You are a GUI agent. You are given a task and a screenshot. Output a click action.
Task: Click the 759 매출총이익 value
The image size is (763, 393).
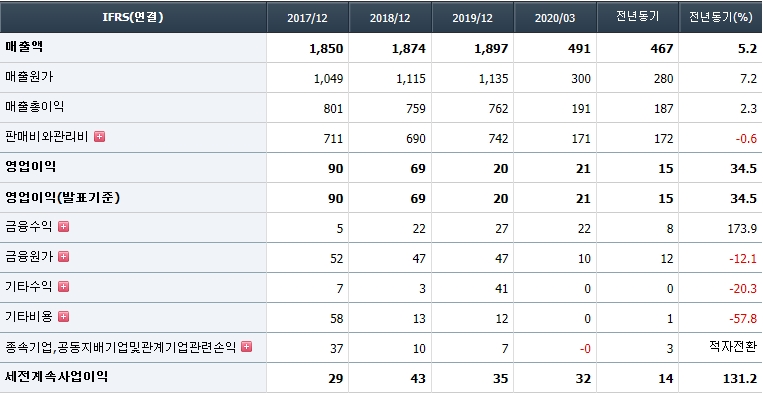416,108
